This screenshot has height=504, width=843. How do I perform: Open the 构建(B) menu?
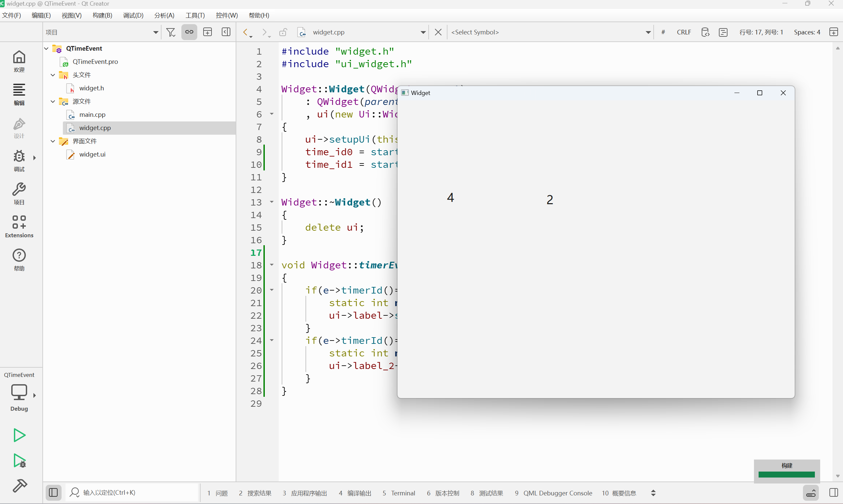tap(102, 15)
